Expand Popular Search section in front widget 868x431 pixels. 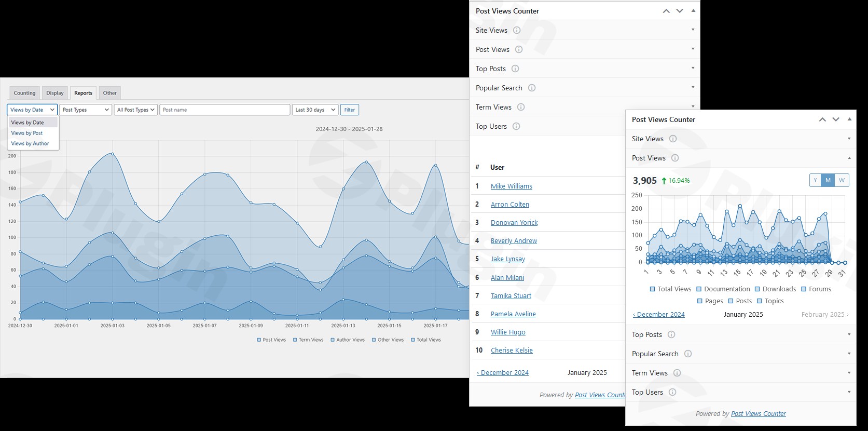[x=849, y=354]
